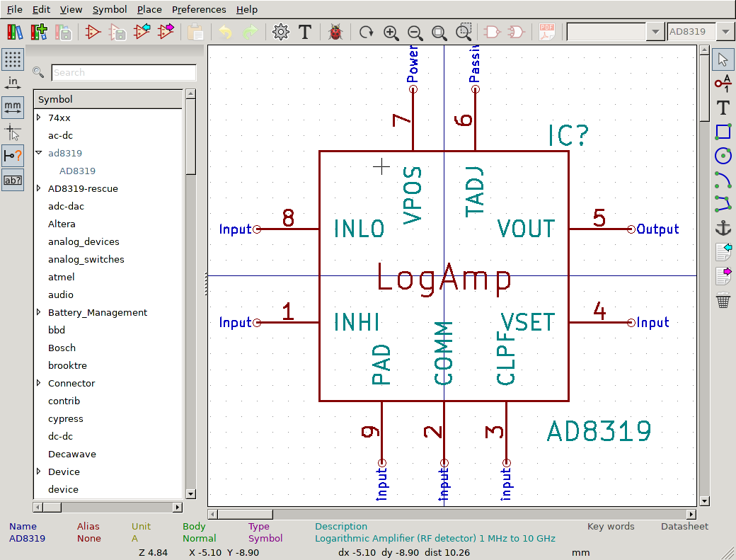Click the canvas vertical scrollbar thumb

pyautogui.click(x=704, y=88)
